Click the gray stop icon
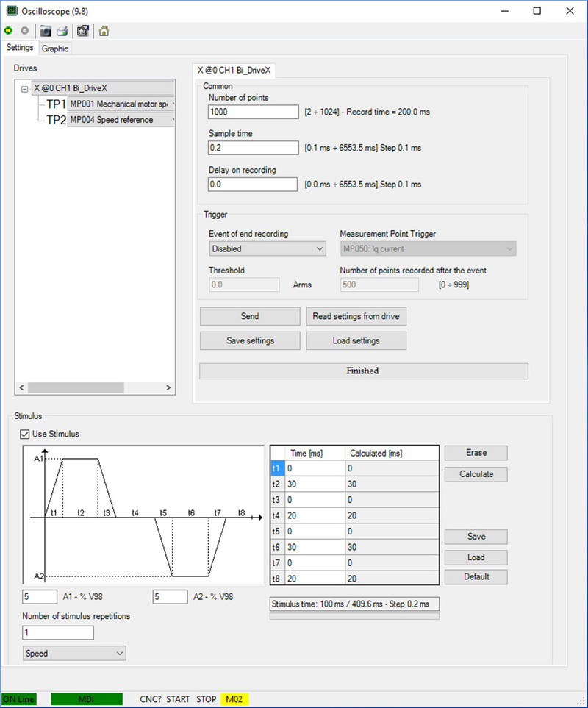Image resolution: width=588 pixels, height=708 pixels. tap(24, 31)
